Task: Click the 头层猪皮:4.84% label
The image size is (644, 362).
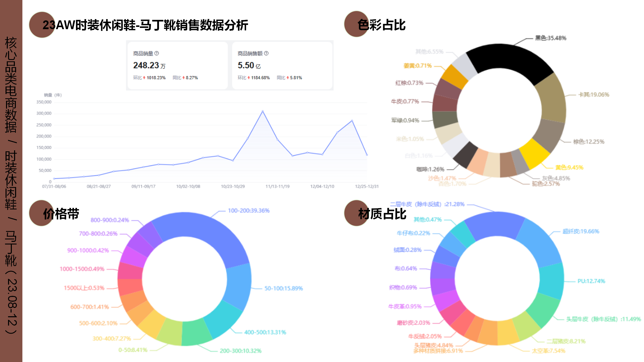Action: 434,345
